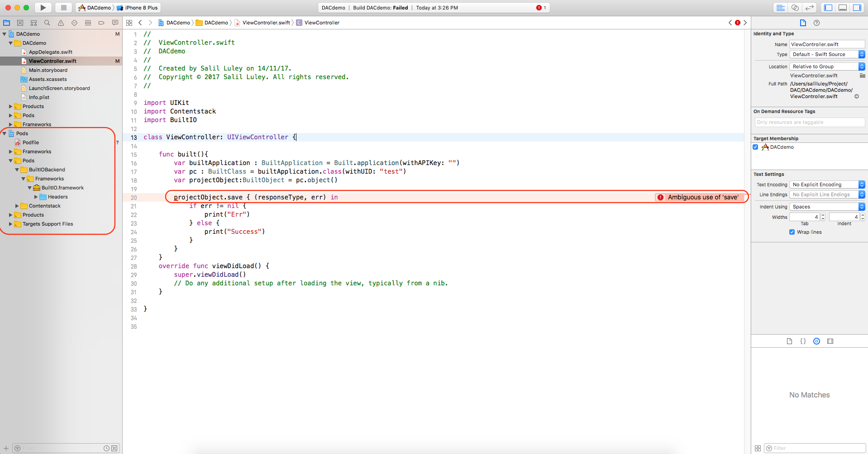Toggle the utilities panel visibility
The image size is (868, 454).
tap(857, 8)
